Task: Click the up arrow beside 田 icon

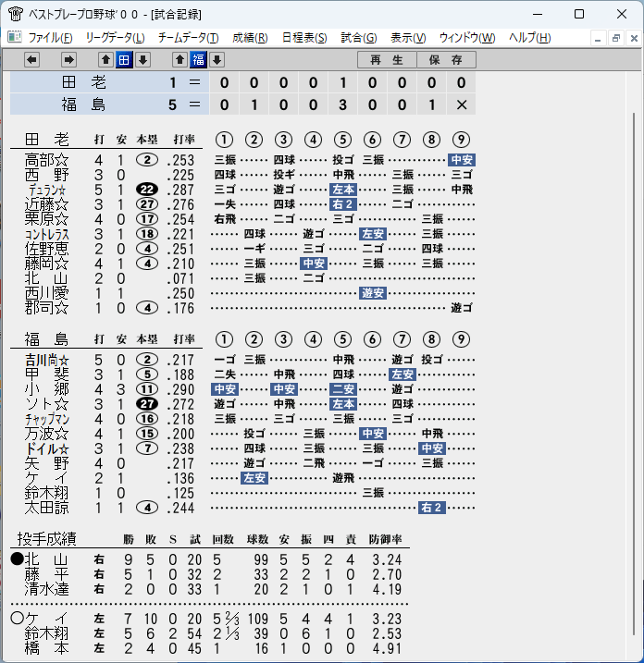Action: coord(105,59)
